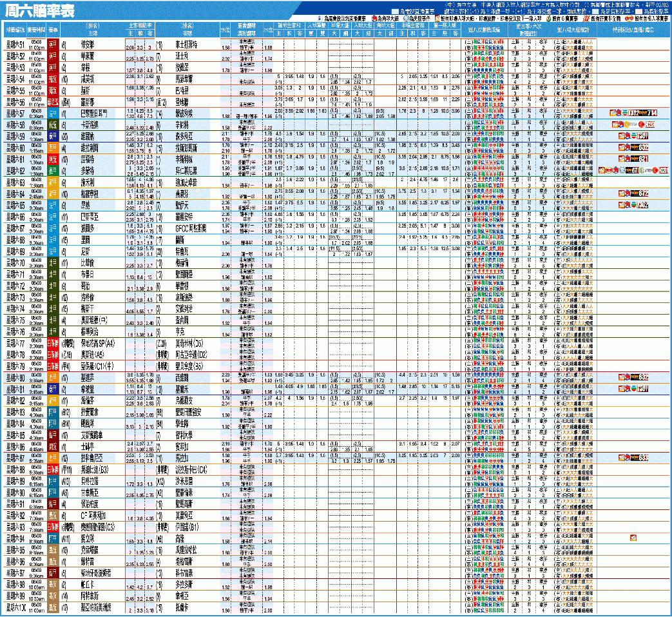
Task: Select away team 學生隊 in row 星期六 84
Action: pyautogui.click(x=182, y=424)
